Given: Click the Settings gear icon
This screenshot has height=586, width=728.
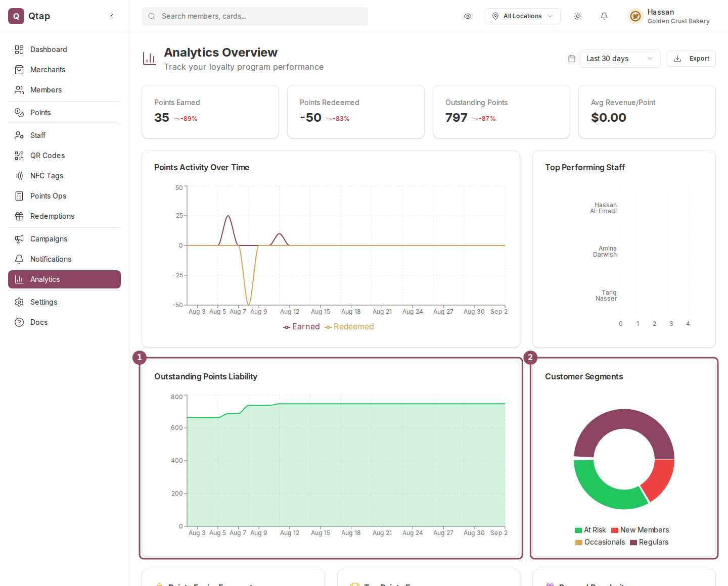Looking at the screenshot, I should tap(19, 302).
